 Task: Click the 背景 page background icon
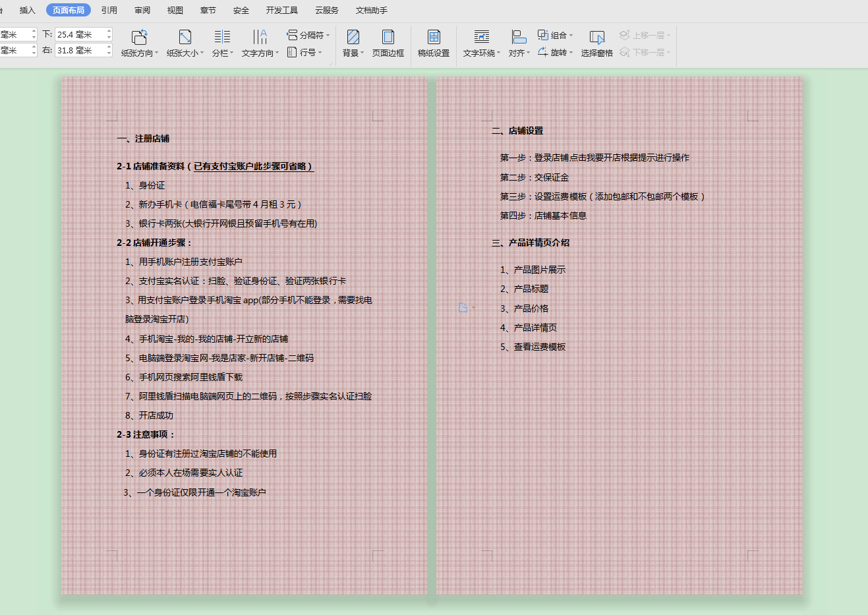353,38
